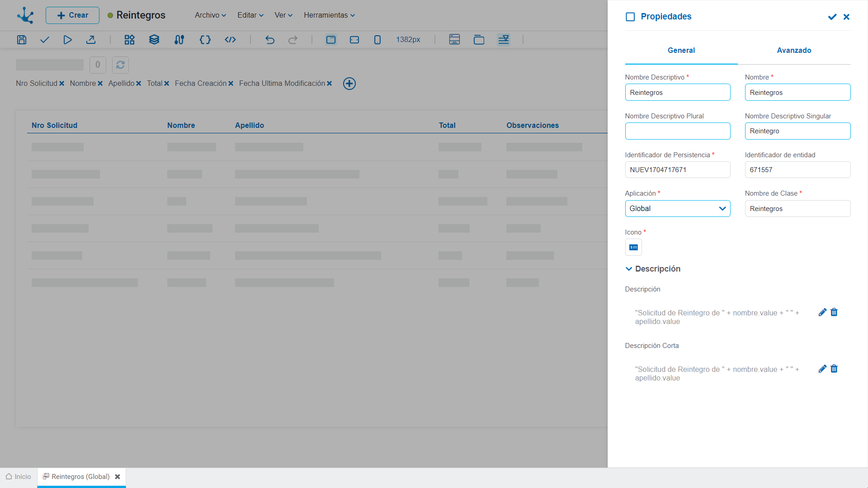The image size is (868, 488).
Task: Undo the last change
Action: (270, 40)
